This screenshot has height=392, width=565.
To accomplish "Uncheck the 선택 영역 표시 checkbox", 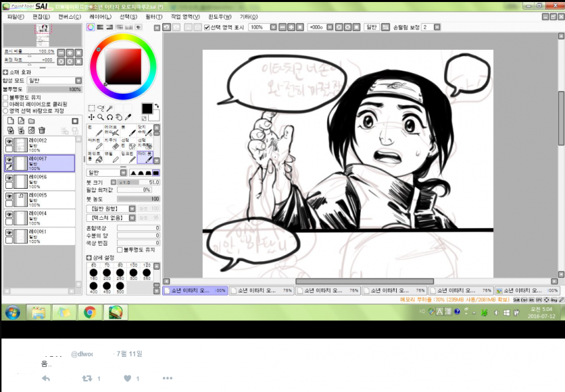I will click(207, 27).
